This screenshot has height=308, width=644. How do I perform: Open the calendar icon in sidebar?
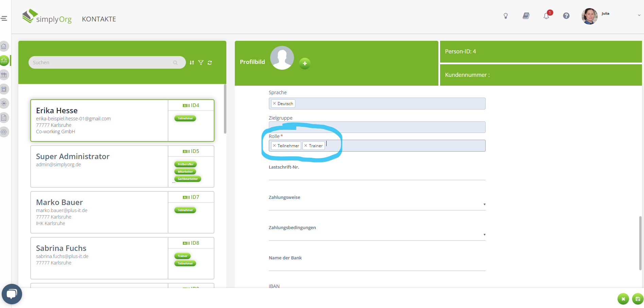(4, 89)
